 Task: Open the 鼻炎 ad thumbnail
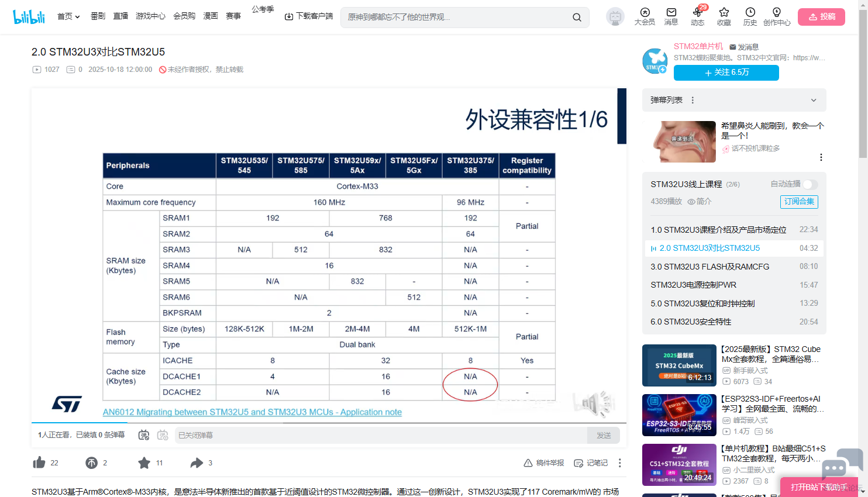coord(679,141)
